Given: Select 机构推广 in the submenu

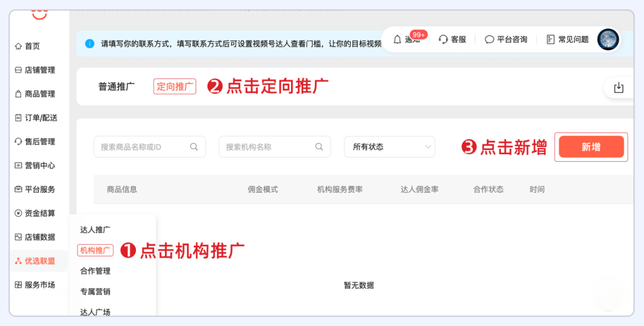Looking at the screenshot, I should 95,250.
